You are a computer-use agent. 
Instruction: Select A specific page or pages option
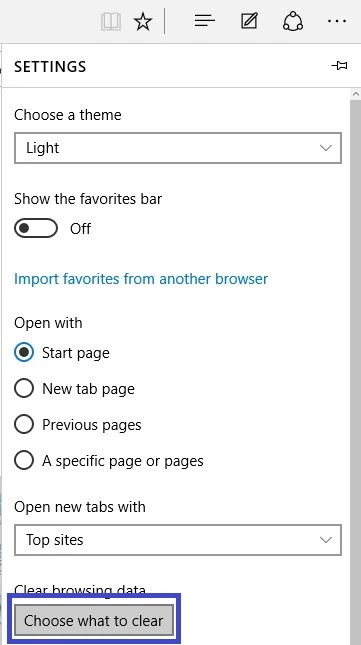[24, 461]
